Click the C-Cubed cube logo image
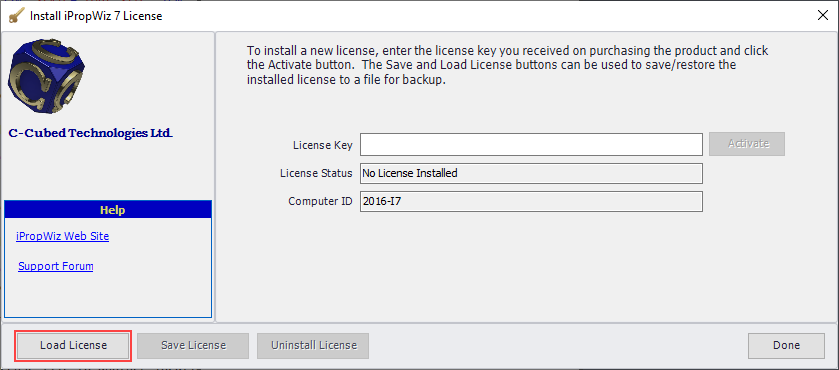 pyautogui.click(x=47, y=77)
